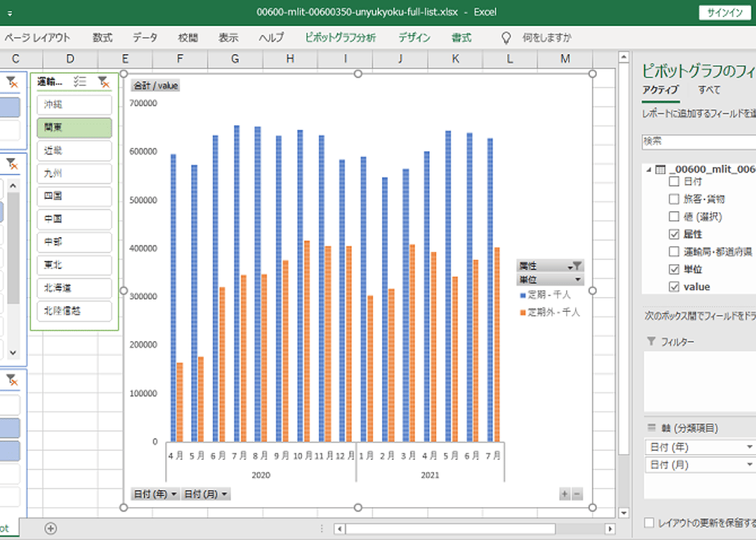This screenshot has width=756, height=540.
Task: Check the 日付 field checkbox
Action: click(674, 182)
